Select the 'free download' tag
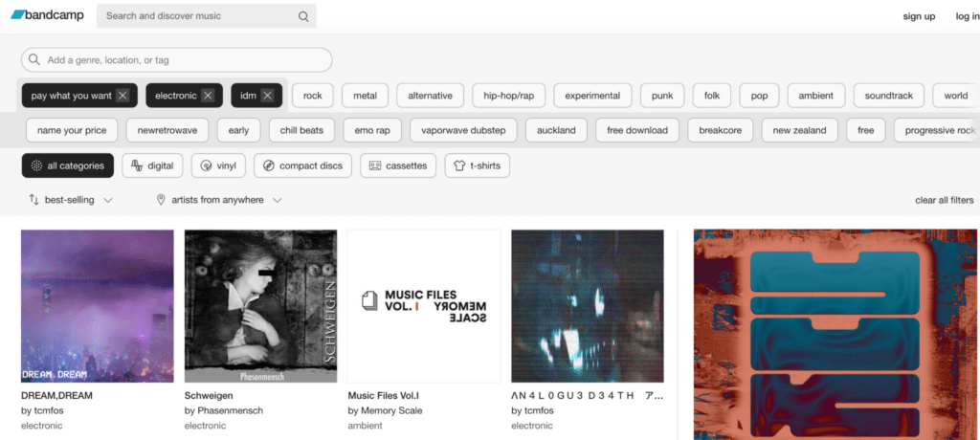980x440 pixels. tap(637, 131)
